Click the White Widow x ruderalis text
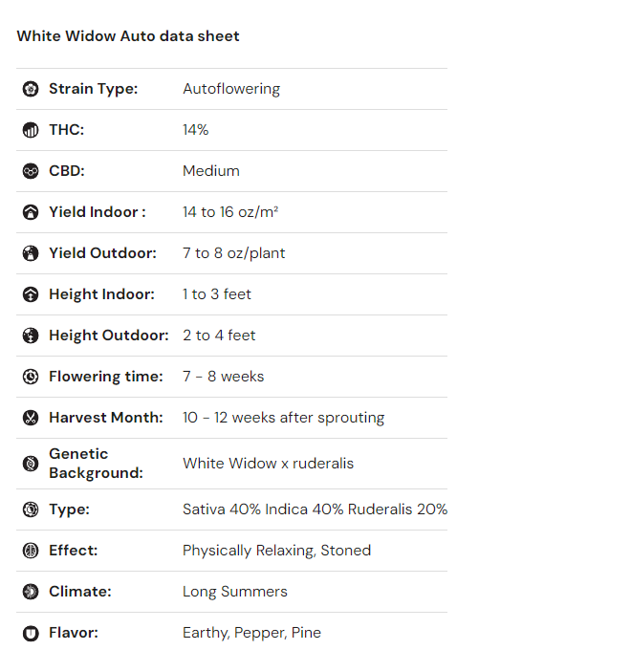Screen dimensions: 631x672 click(x=268, y=464)
